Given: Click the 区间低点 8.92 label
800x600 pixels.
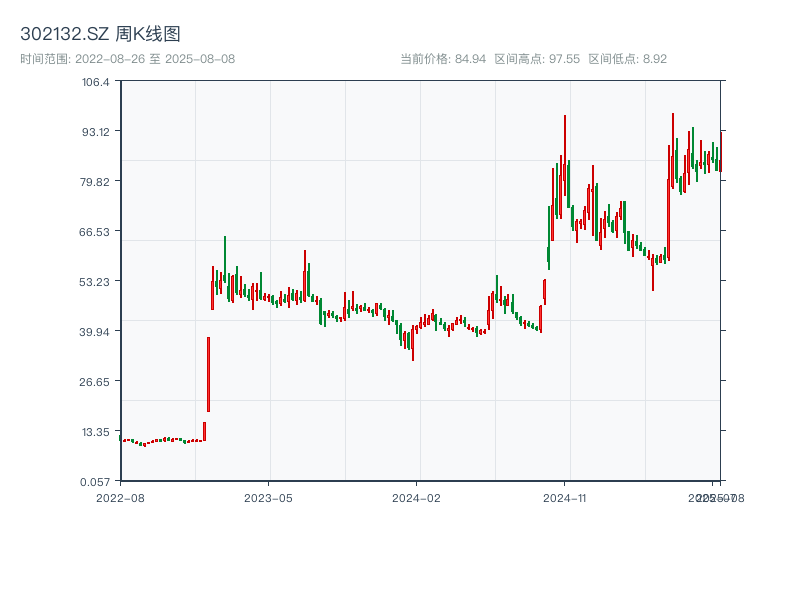Looking at the screenshot, I should click(x=627, y=59).
